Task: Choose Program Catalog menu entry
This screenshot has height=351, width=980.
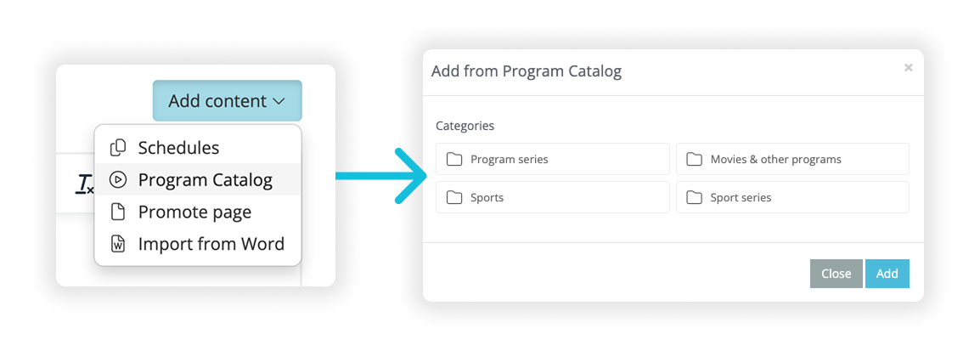Action: [x=205, y=180]
